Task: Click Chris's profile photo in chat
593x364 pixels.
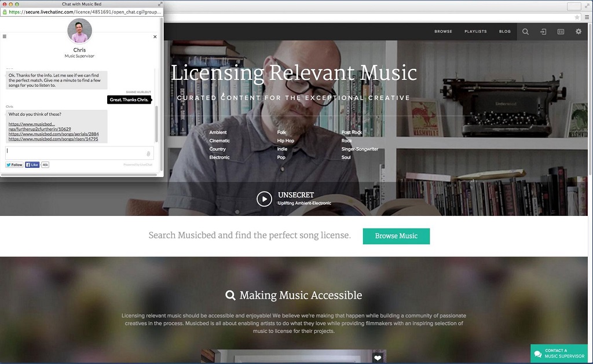Action: point(79,31)
